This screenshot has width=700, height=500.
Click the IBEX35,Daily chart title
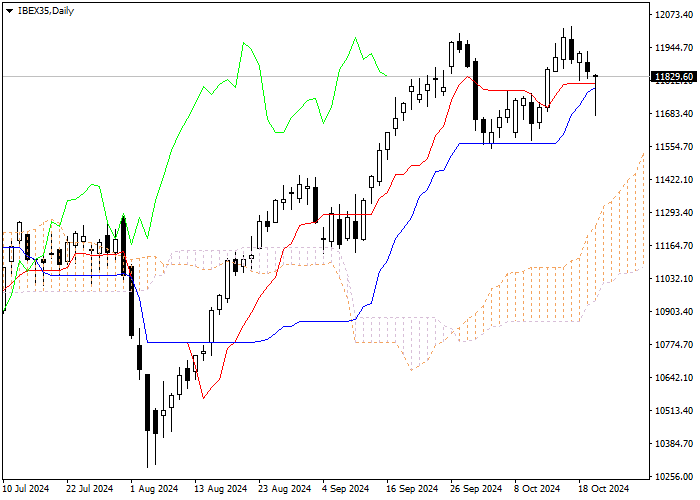pyautogui.click(x=46, y=11)
